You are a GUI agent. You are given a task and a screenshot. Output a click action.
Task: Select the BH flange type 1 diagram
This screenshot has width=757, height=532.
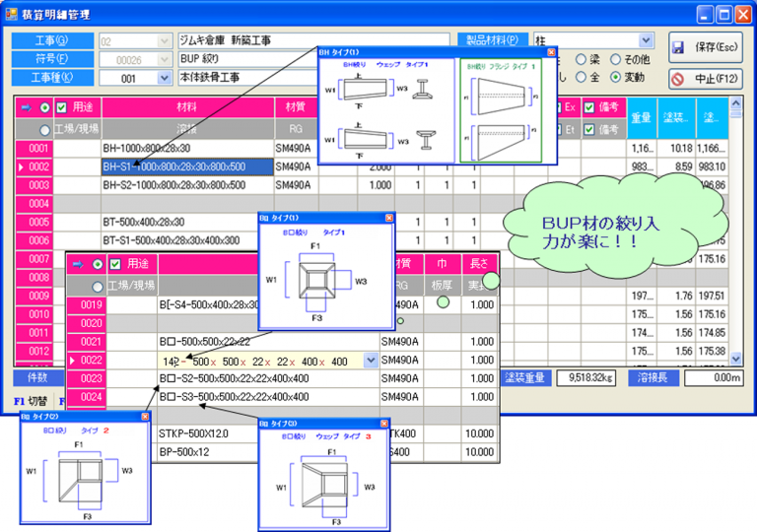(501, 110)
